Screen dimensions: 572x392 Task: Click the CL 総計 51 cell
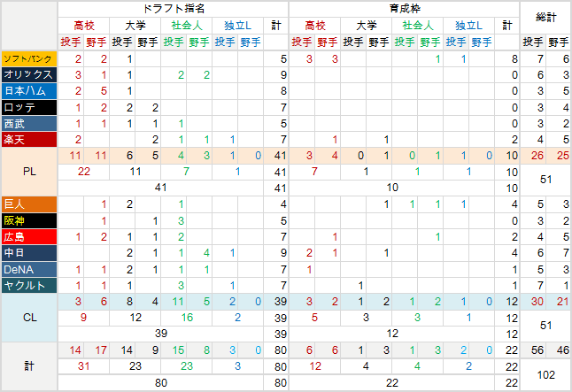coord(545,326)
